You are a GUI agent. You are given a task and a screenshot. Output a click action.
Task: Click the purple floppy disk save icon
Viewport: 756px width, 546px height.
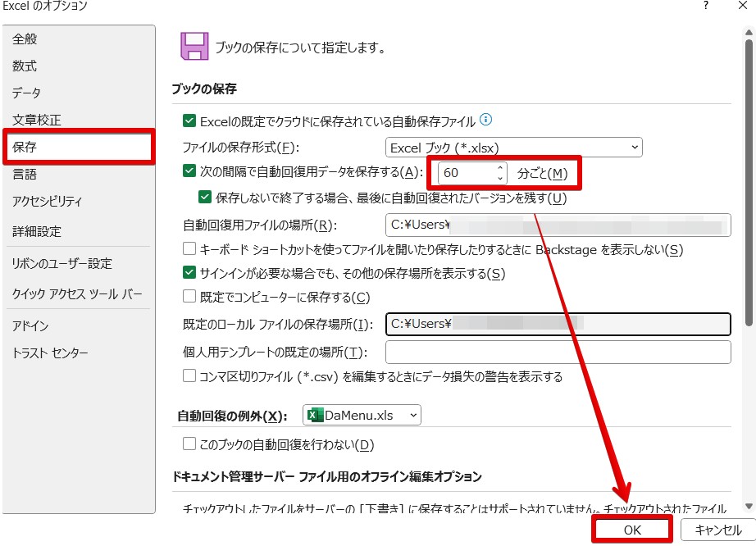point(194,46)
